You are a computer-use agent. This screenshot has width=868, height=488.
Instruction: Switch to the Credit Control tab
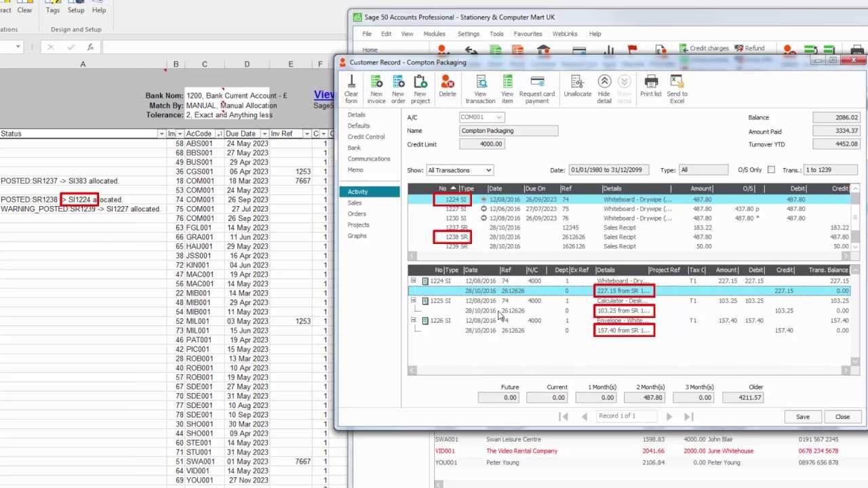[366, 137]
